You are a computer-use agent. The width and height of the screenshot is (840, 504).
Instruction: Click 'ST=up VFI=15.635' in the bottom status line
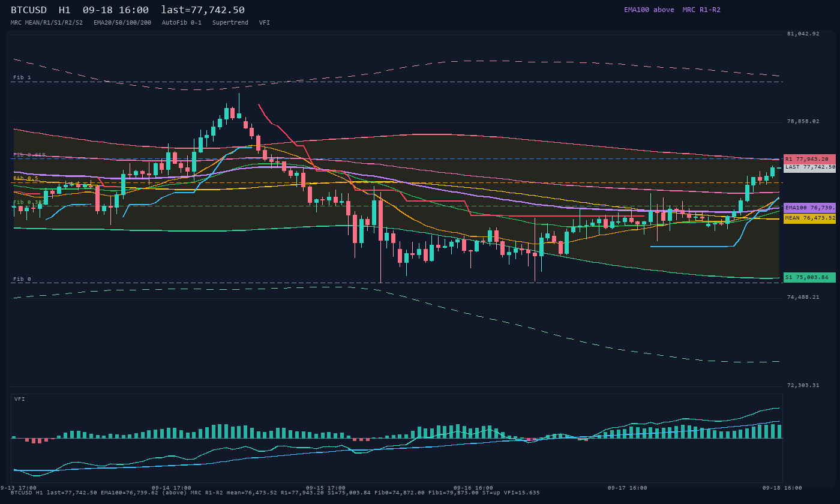[x=511, y=493]
